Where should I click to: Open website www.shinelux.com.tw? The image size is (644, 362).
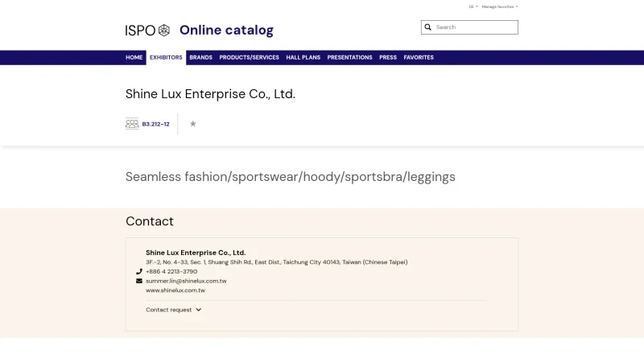tap(175, 290)
